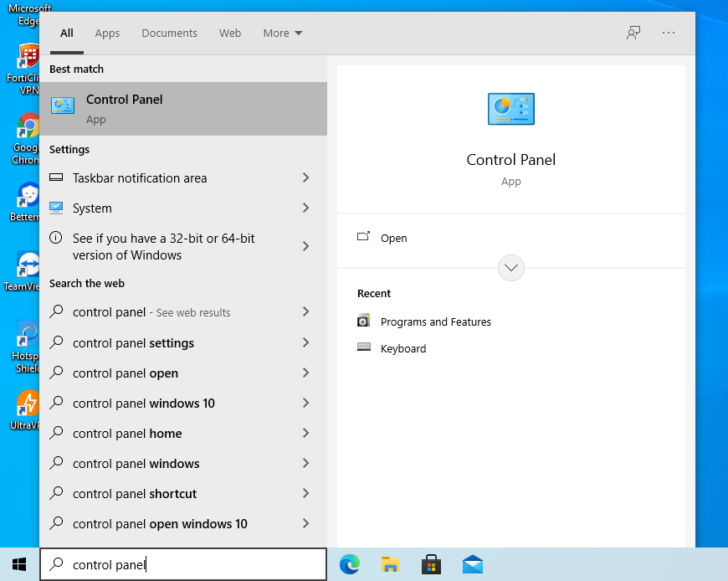Image resolution: width=728 pixels, height=581 pixels.
Task: Select the All tab
Action: 67,33
